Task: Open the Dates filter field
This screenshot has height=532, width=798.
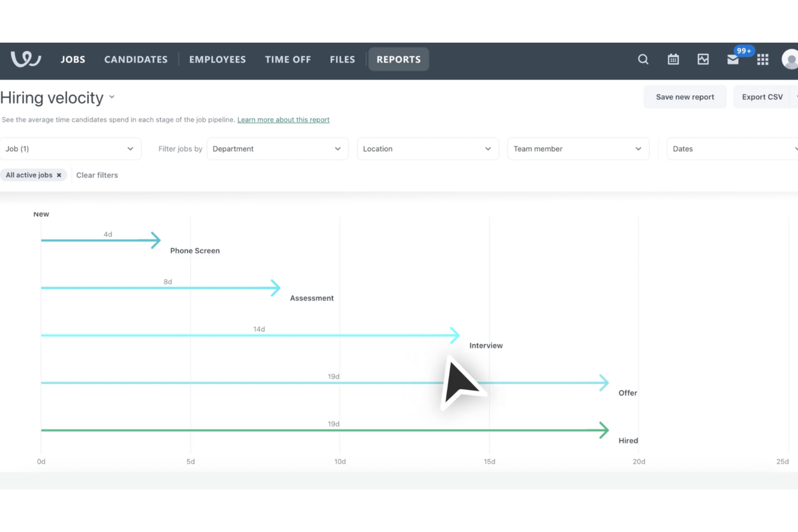Action: (x=731, y=149)
